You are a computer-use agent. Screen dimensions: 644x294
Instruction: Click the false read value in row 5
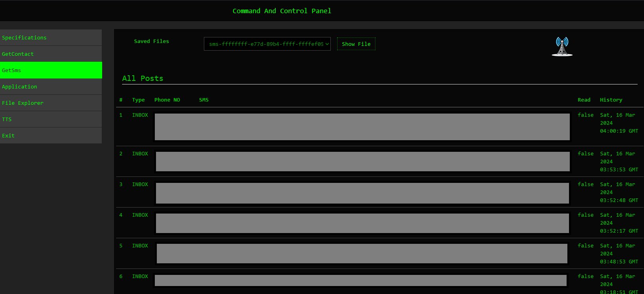[586, 246]
